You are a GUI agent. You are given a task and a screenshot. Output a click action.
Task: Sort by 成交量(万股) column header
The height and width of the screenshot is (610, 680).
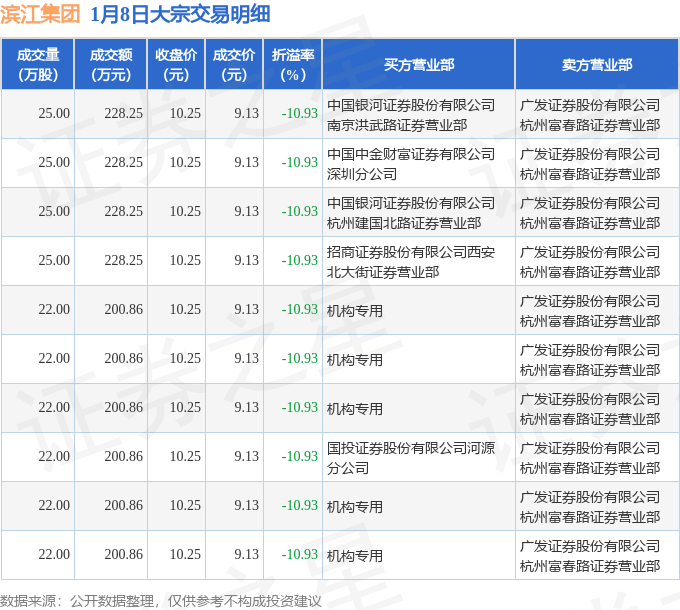[x=38, y=65]
